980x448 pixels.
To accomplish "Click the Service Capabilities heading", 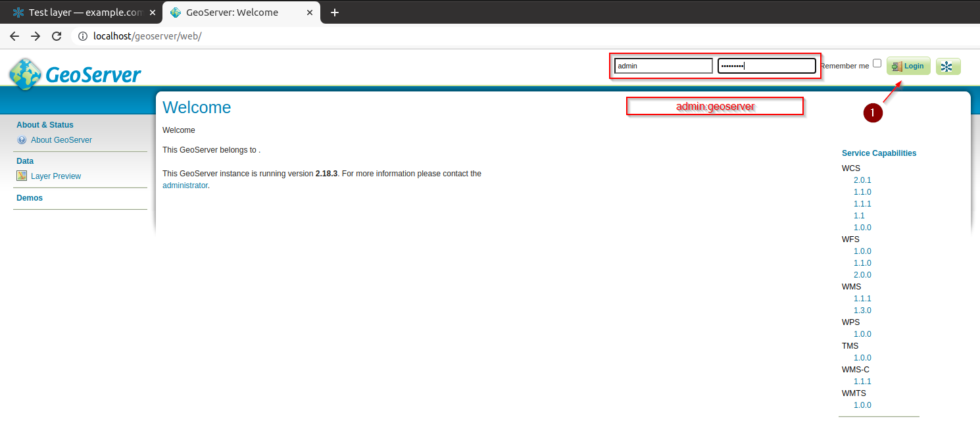I will (879, 153).
